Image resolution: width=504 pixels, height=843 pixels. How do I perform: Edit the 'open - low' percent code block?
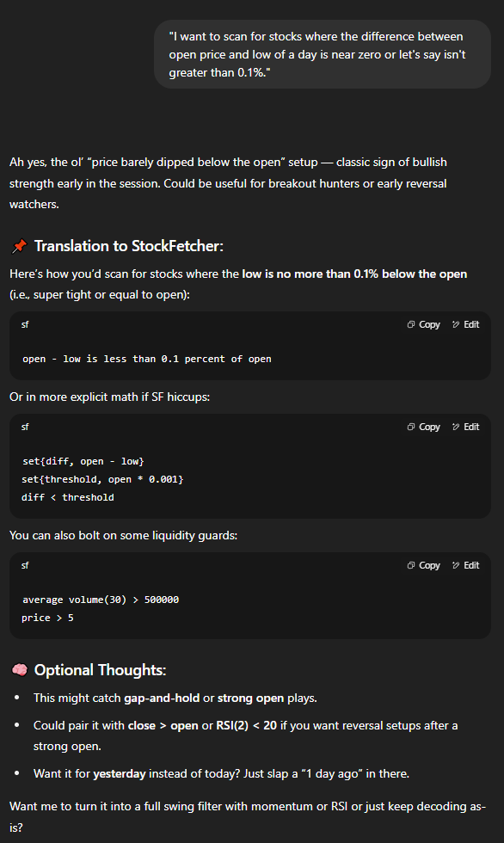[465, 325]
